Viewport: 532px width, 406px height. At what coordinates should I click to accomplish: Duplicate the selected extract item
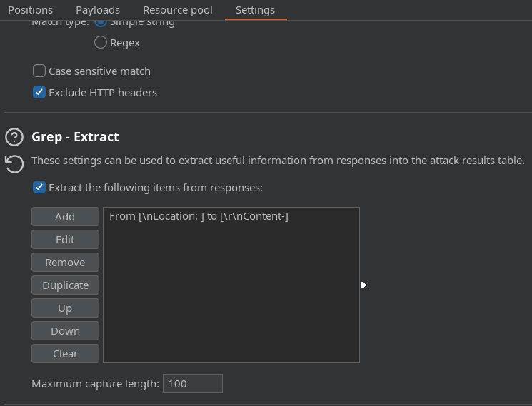coord(65,285)
